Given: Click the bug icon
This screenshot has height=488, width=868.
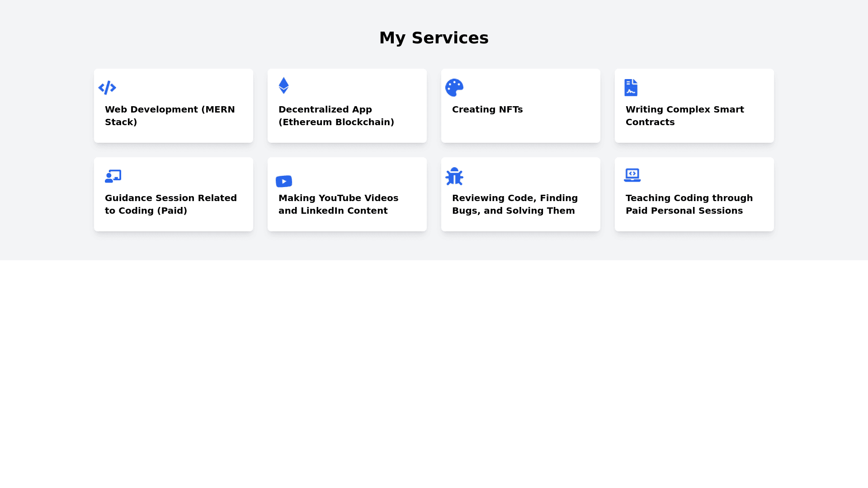Looking at the screenshot, I should point(454,176).
